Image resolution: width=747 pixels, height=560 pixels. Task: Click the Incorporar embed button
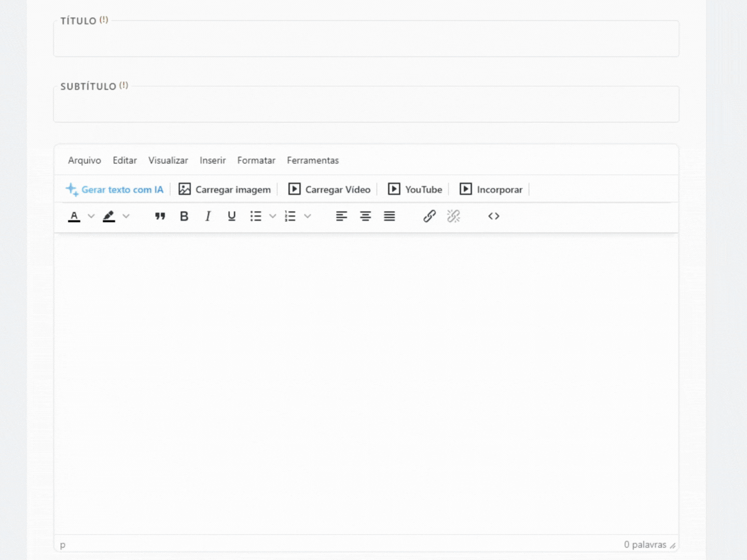pyautogui.click(x=491, y=189)
